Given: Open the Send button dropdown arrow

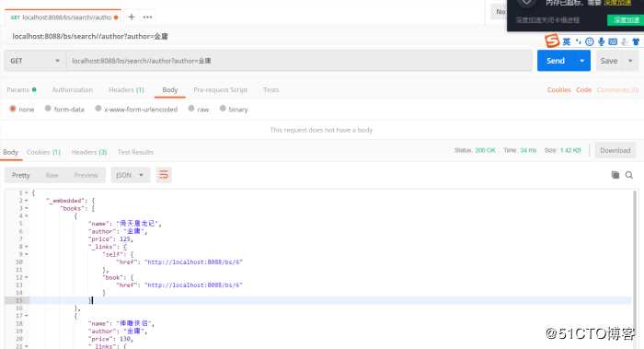Looking at the screenshot, I should [x=582, y=61].
